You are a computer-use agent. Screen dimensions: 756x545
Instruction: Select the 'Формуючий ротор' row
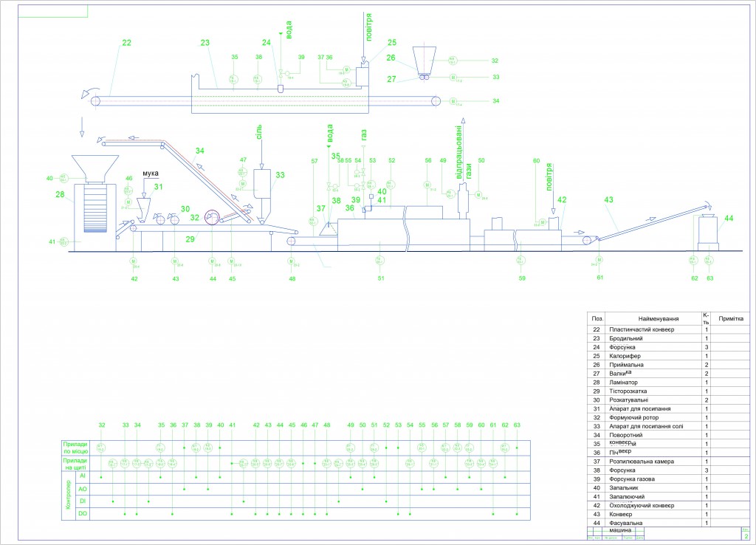667,418
